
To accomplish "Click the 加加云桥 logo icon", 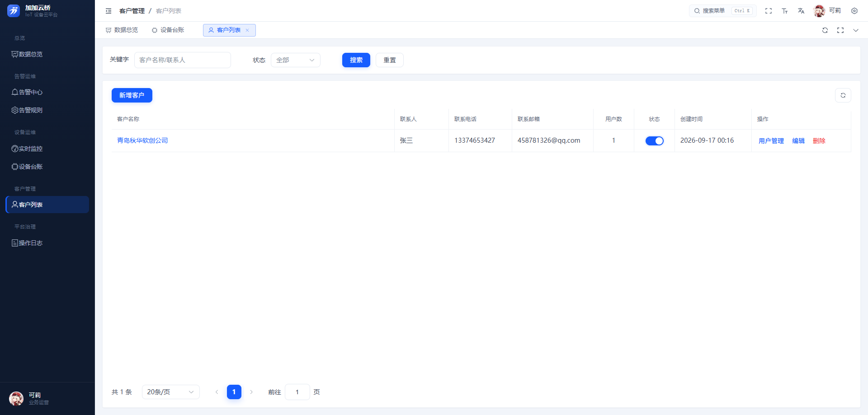I will pos(14,11).
